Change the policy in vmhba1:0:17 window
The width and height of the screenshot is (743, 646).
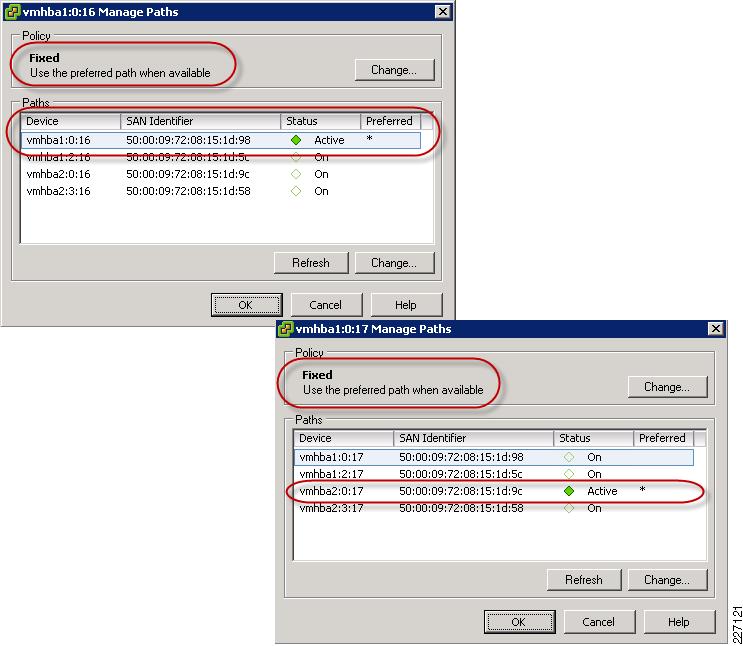click(x=667, y=387)
